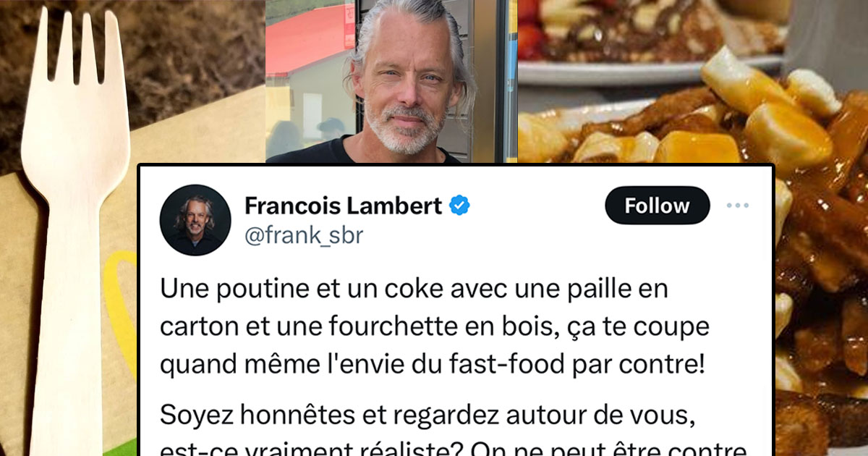868x456 pixels.
Task: Click the Follow button on the tweet
Action: pos(657,206)
